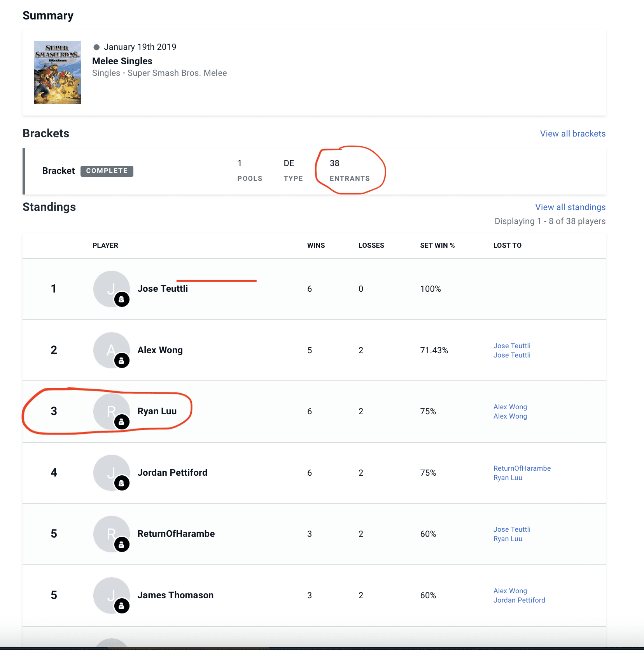Click the January 19th 2019 date text
Viewport: 644px width, 650px height.
tap(140, 47)
